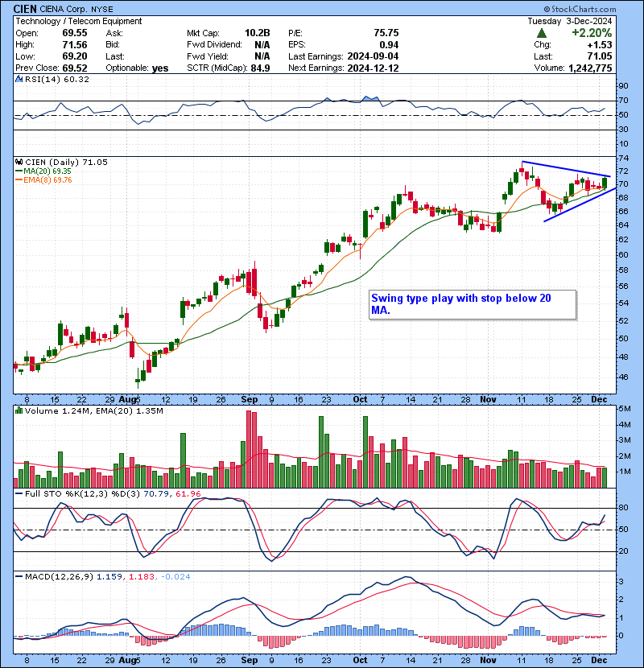Click the 'Swing type play' annotation box
This screenshot has width=644, height=668.
[x=473, y=304]
